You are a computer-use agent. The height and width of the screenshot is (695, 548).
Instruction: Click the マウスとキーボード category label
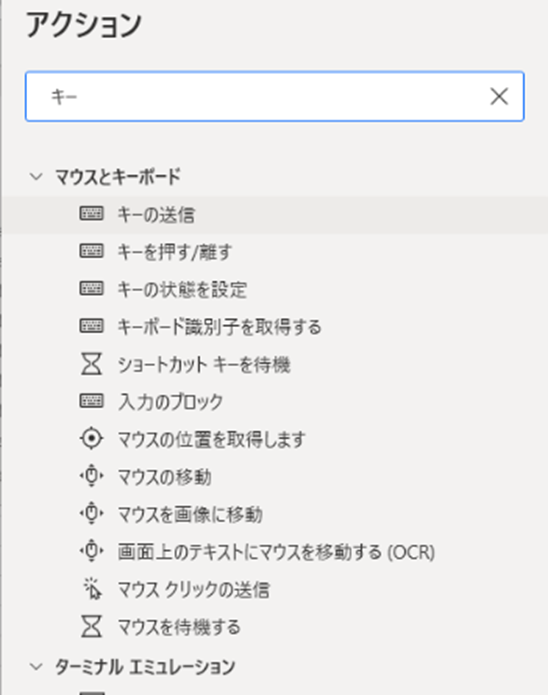[x=118, y=176]
